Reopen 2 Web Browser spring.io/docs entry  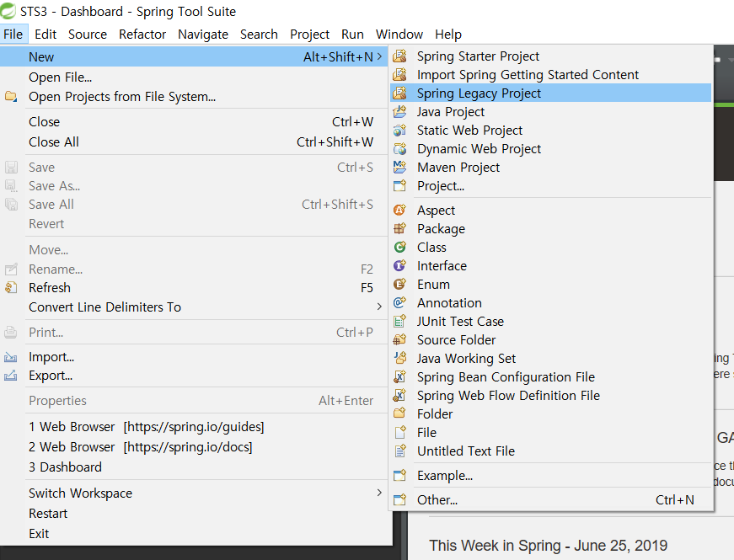pos(196,447)
